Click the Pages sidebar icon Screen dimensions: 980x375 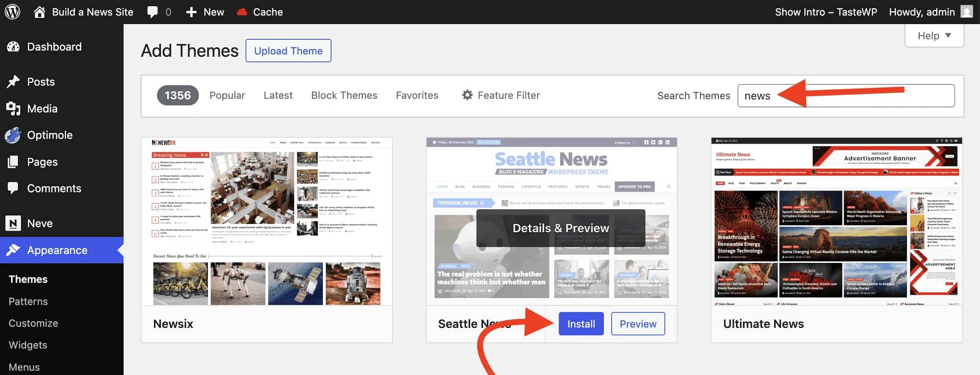(x=13, y=162)
